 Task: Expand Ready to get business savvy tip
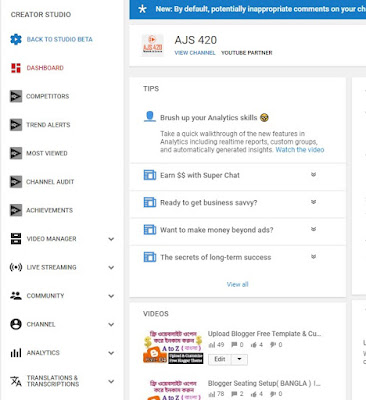coord(313,202)
